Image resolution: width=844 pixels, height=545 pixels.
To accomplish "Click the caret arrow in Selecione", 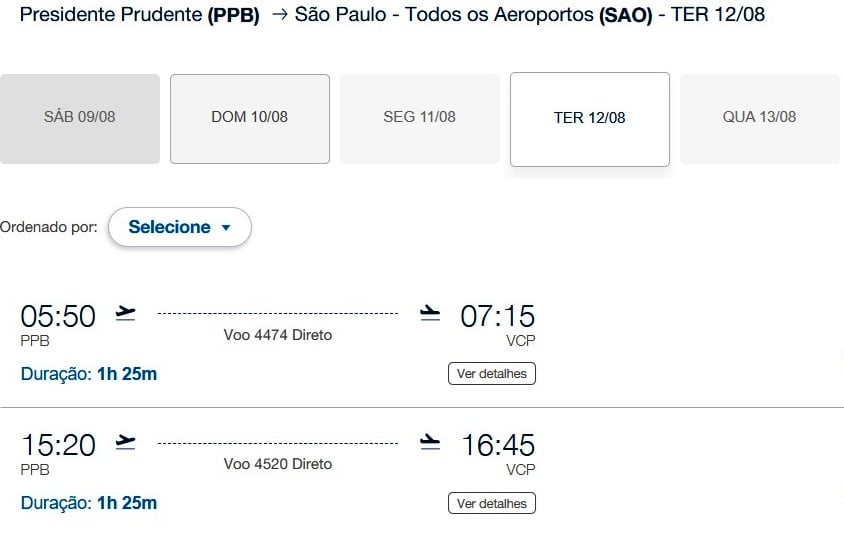I will tap(226, 228).
